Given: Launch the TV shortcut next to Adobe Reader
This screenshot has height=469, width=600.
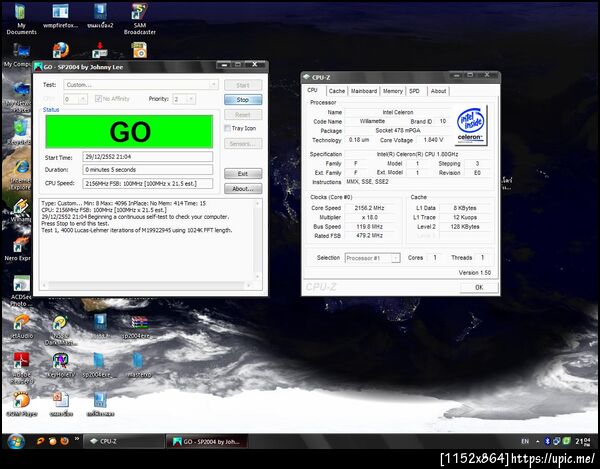Looking at the screenshot, I should 60,365.
